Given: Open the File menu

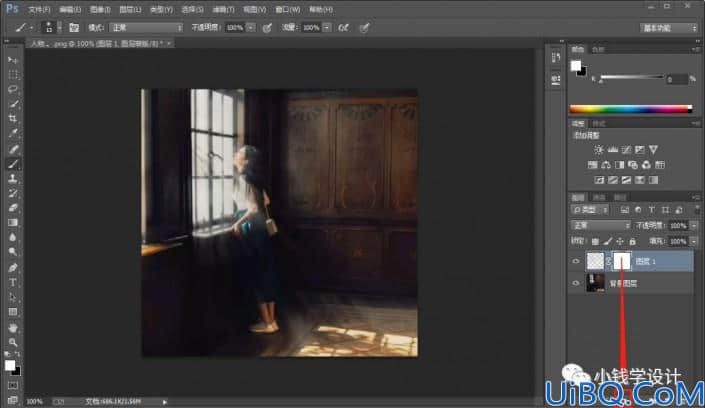Looking at the screenshot, I should 39,9.
